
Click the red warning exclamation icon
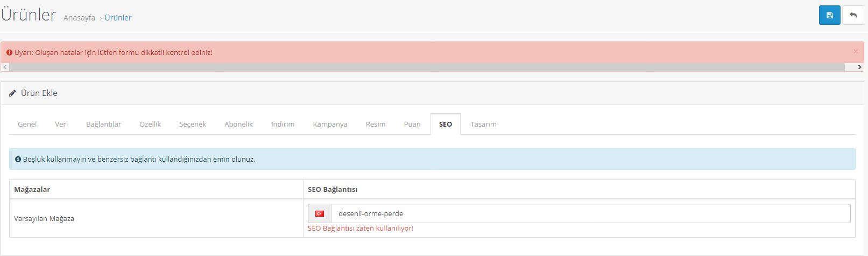pyautogui.click(x=10, y=53)
